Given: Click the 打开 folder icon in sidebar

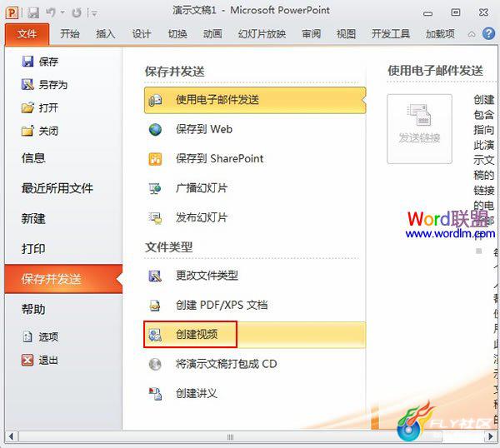Looking at the screenshot, I should [x=27, y=107].
